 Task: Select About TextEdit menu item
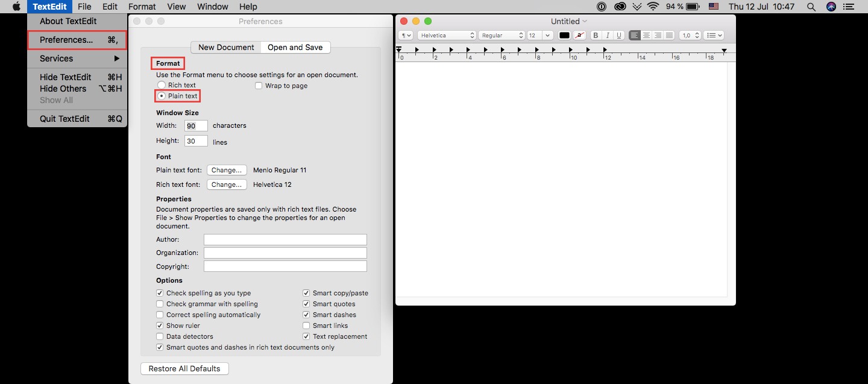pos(77,21)
